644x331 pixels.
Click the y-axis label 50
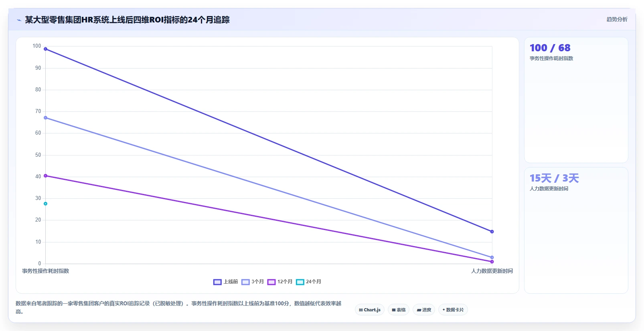click(38, 155)
